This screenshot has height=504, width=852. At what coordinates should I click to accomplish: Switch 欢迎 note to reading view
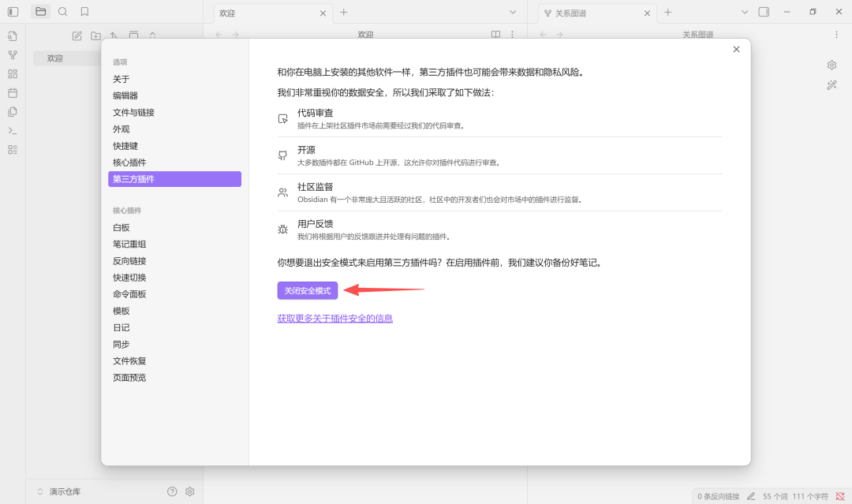click(x=495, y=34)
